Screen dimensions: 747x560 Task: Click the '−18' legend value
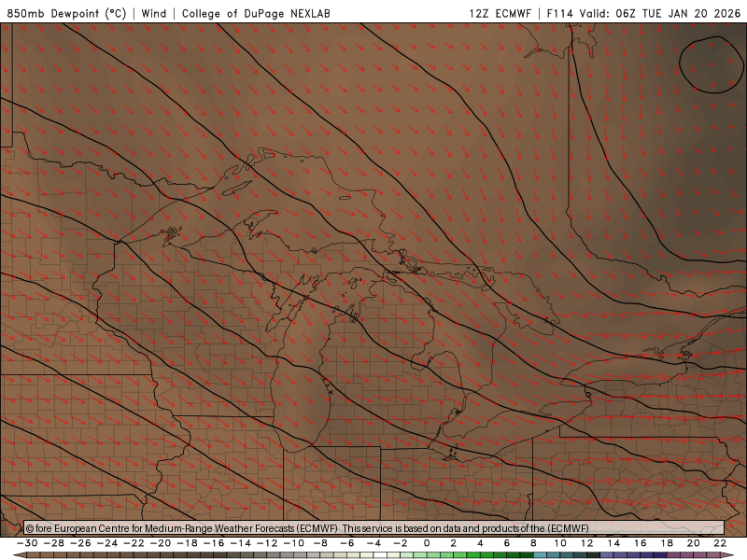point(187,543)
